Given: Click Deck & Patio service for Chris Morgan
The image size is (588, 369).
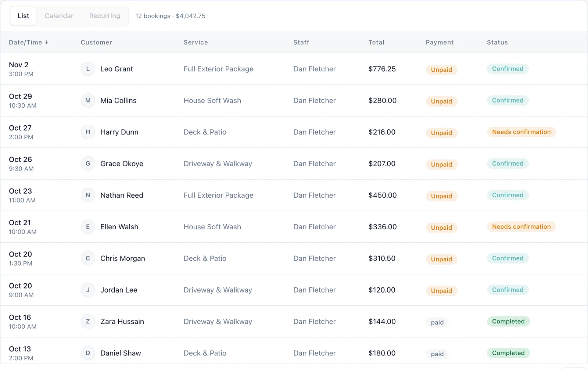Looking at the screenshot, I should 205,258.
